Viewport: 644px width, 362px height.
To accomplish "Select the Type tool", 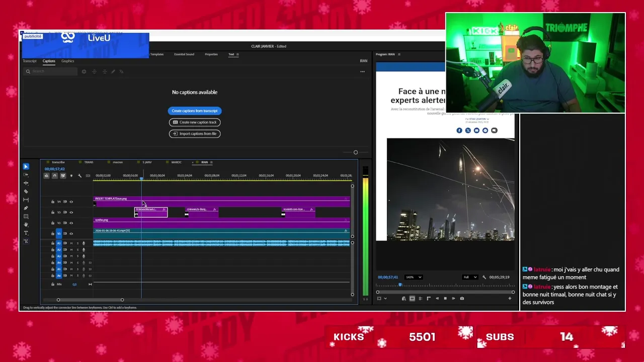I will (x=26, y=233).
